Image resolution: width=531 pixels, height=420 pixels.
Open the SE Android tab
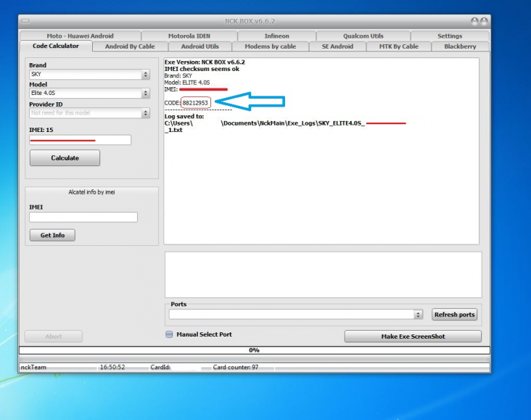click(337, 46)
